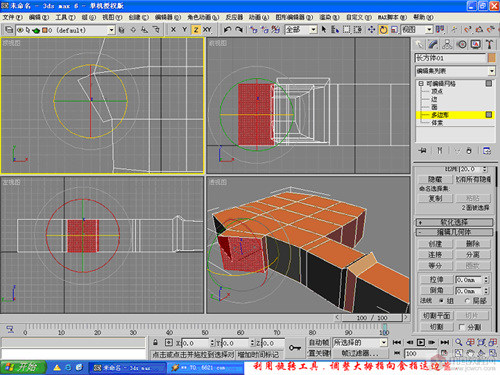This screenshot has height=375, width=500.
Task: Toggle the 自动帧 auto key button
Action: pyautogui.click(x=319, y=343)
